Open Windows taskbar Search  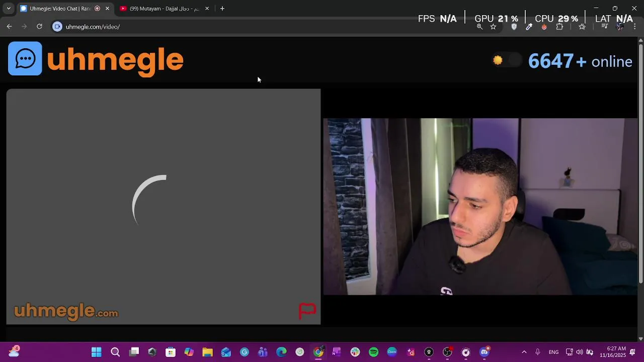tap(115, 352)
